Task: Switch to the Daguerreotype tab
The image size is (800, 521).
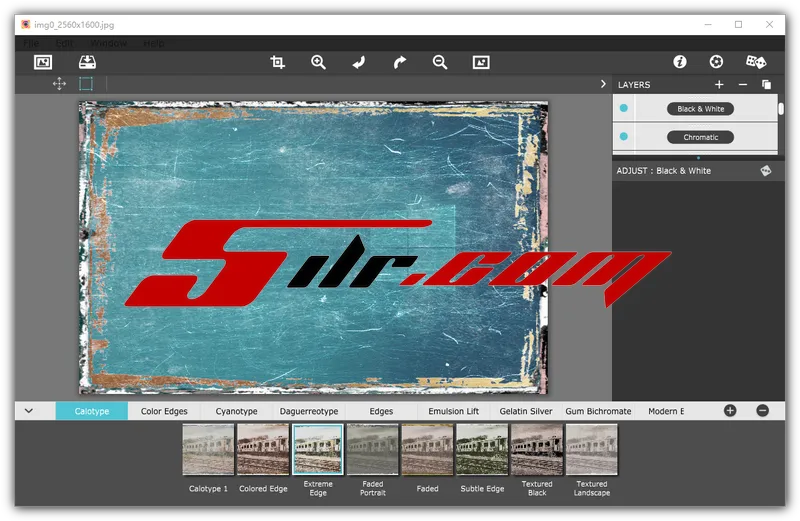Action: (x=309, y=411)
